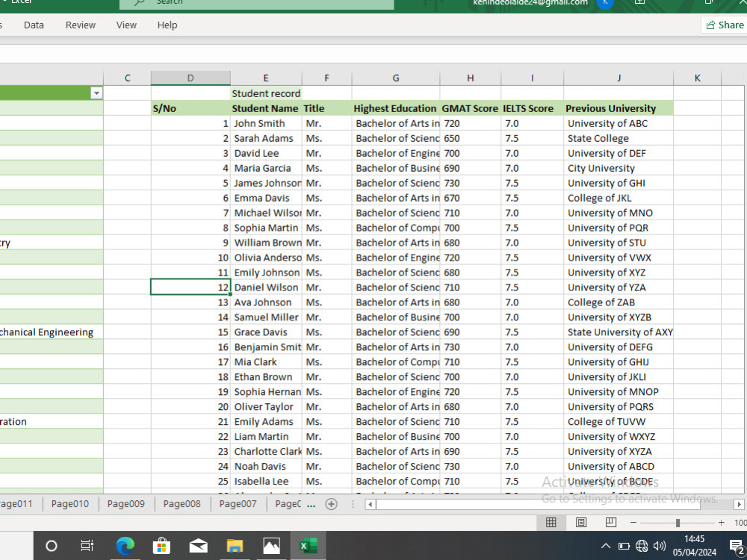Select the College of TUVW cell
Screen dimensions: 747x560
point(619,421)
